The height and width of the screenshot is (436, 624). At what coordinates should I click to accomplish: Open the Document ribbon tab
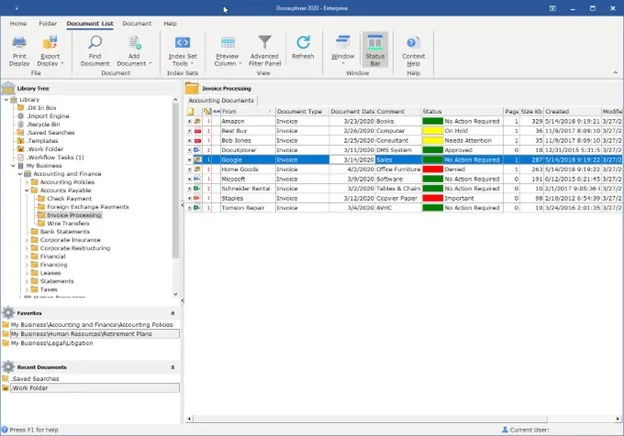coord(137,23)
